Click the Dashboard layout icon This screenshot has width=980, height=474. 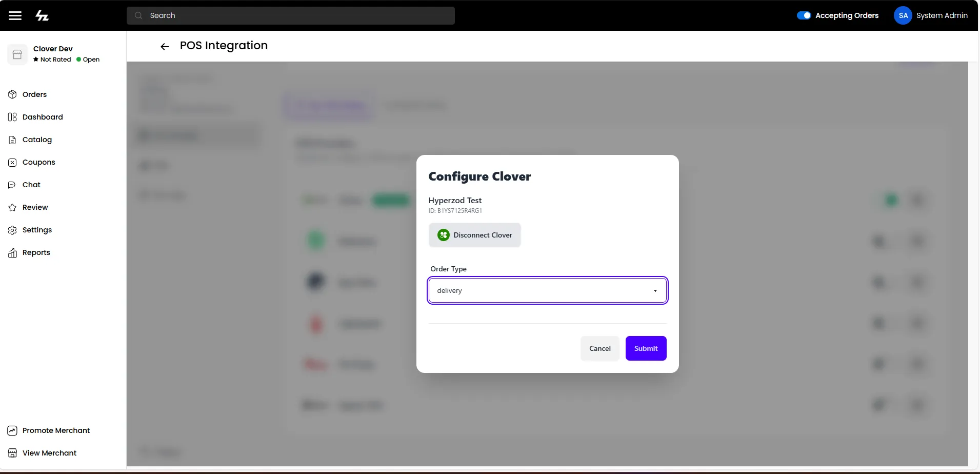coord(12,117)
